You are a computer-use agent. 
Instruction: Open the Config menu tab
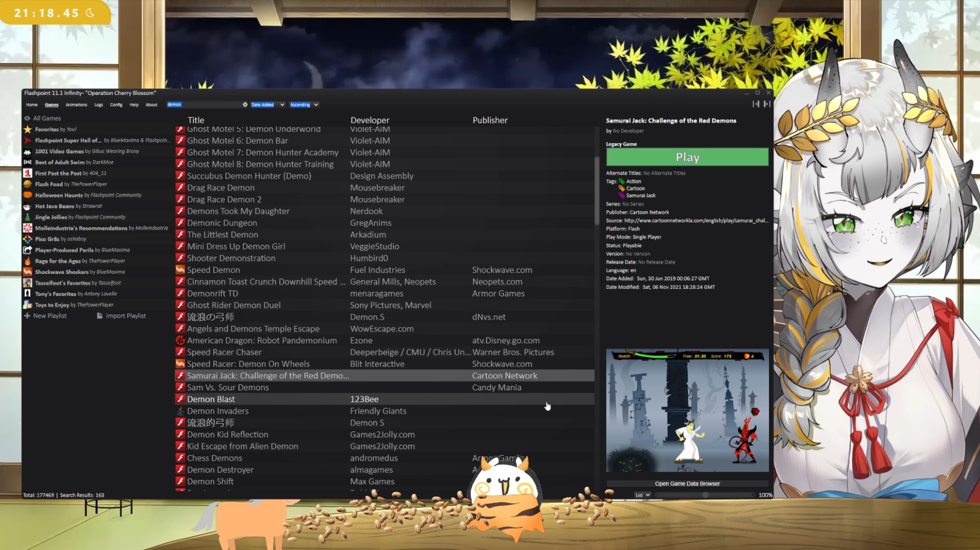coord(116,104)
